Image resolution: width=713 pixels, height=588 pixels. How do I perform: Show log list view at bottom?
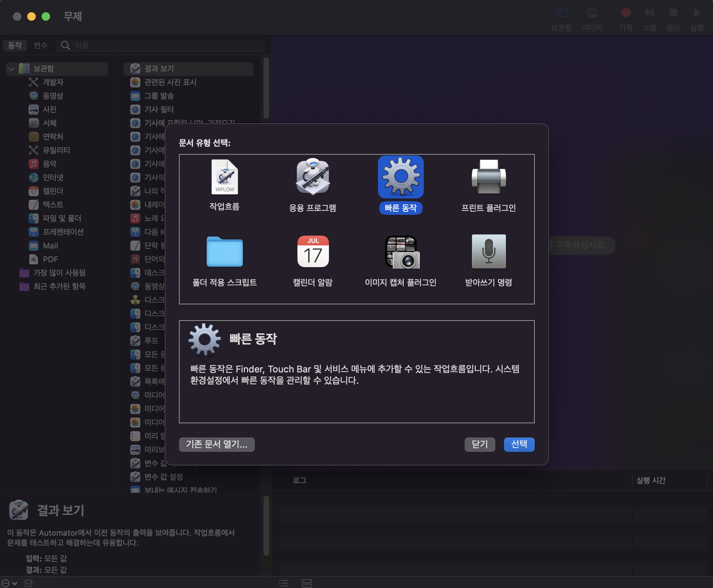(x=284, y=583)
